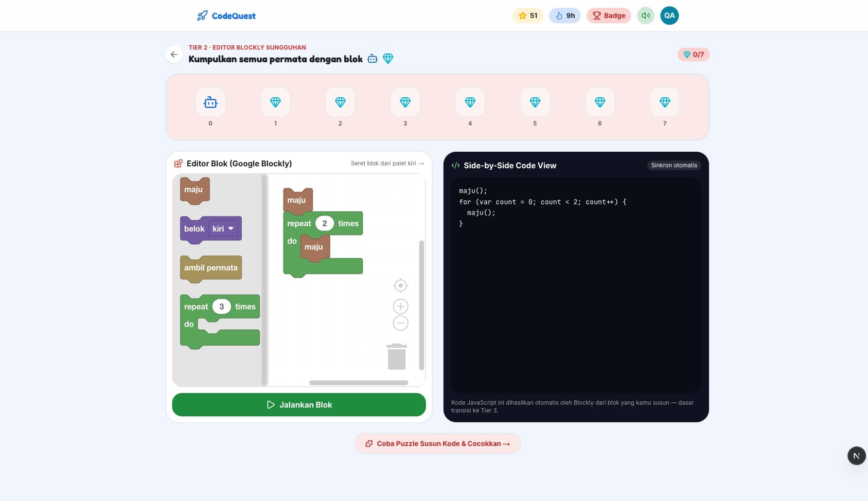Screen dimensions: 868x501
Task: Select the maju block in the palette
Action: click(x=195, y=190)
